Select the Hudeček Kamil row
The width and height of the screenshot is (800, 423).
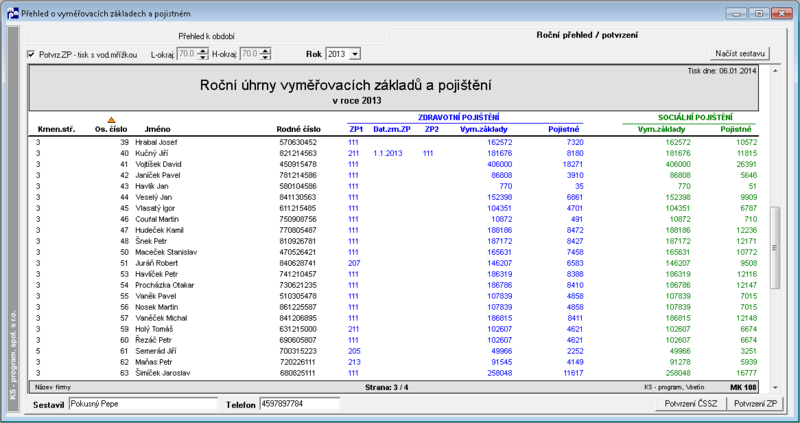pyautogui.click(x=393, y=230)
